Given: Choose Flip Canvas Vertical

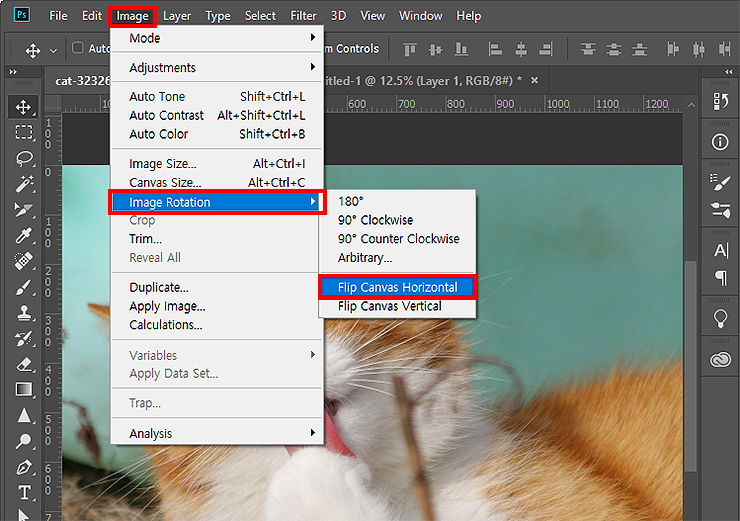Looking at the screenshot, I should (397, 306).
